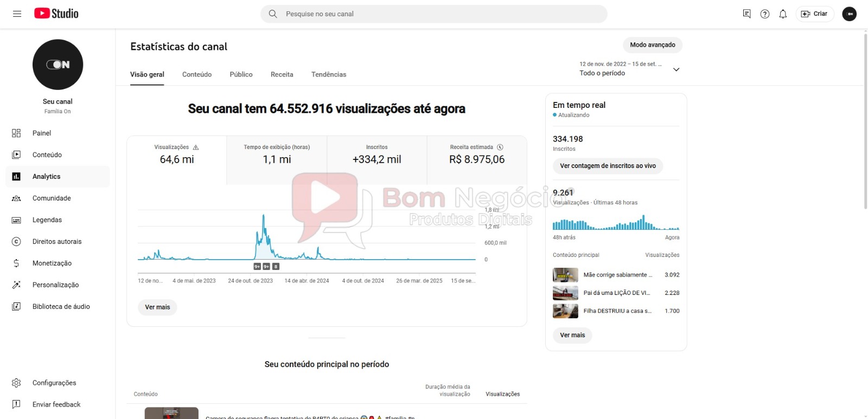Open the send feedback icon in header
The width and height of the screenshot is (868, 419).
tap(746, 14)
